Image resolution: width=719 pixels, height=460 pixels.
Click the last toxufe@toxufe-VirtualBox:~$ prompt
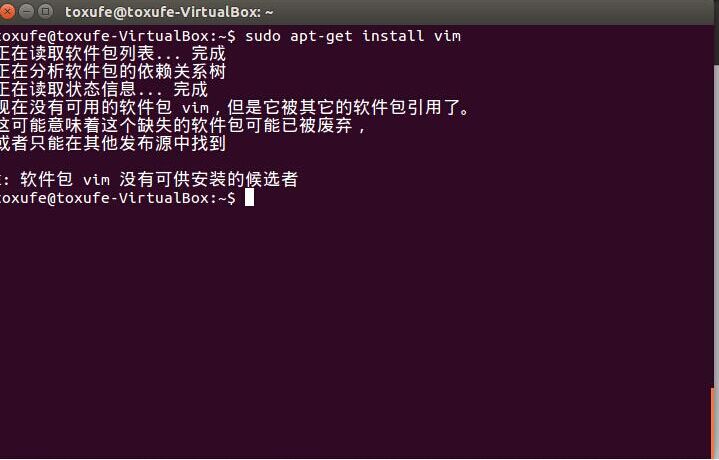(x=118, y=198)
